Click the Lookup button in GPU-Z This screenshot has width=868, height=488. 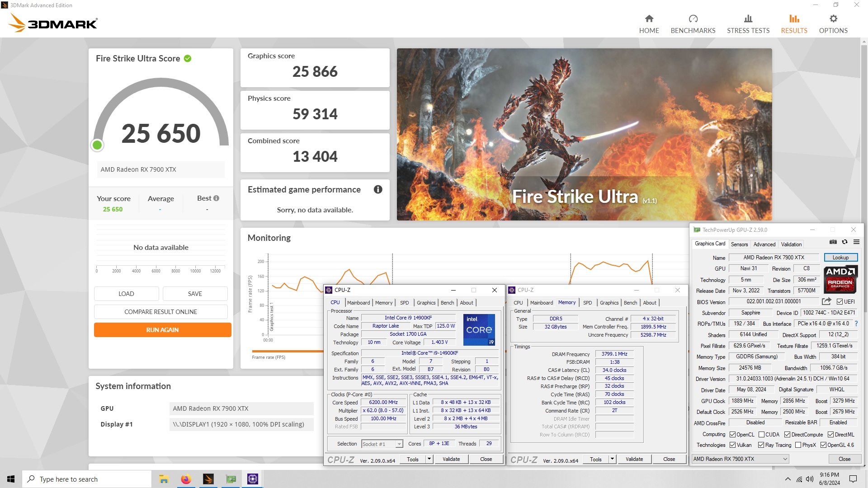[840, 258]
